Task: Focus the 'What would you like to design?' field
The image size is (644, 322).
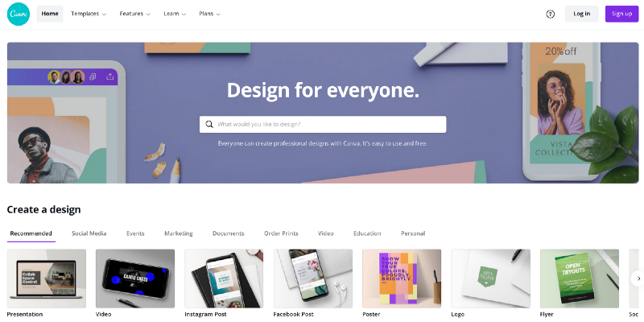Action: (323, 124)
